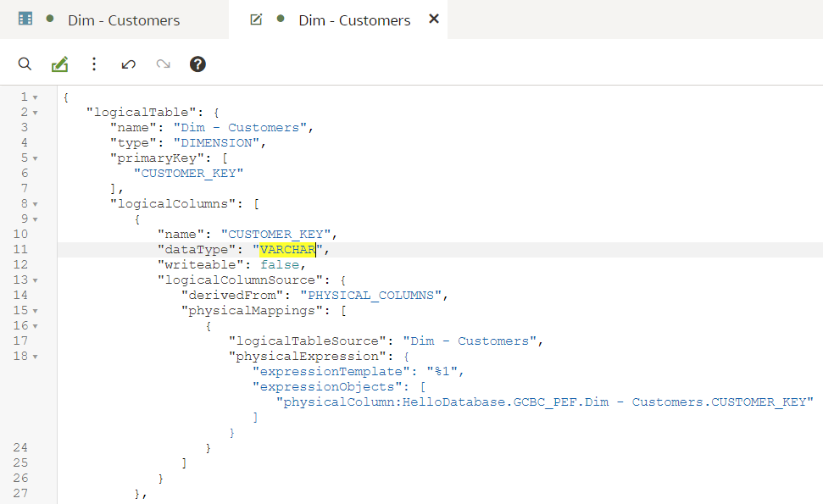Select the highlighted VARCHAR value
Screen dimensions: 823x504
(287, 249)
